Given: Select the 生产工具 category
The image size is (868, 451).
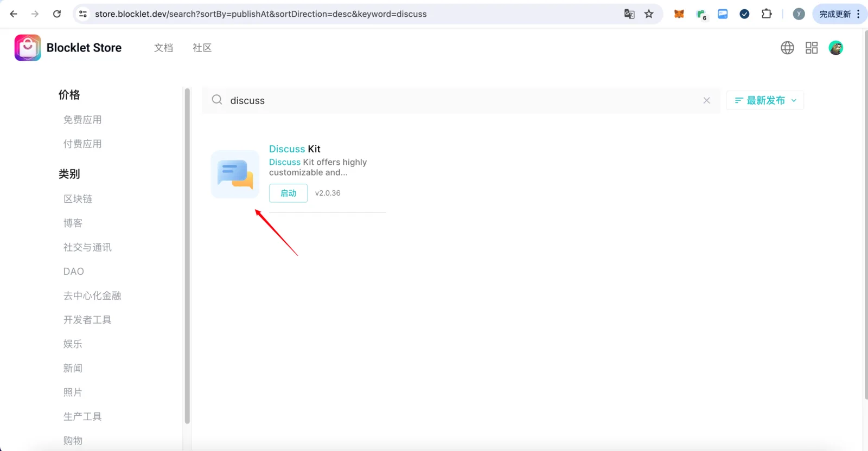Looking at the screenshot, I should [82, 416].
